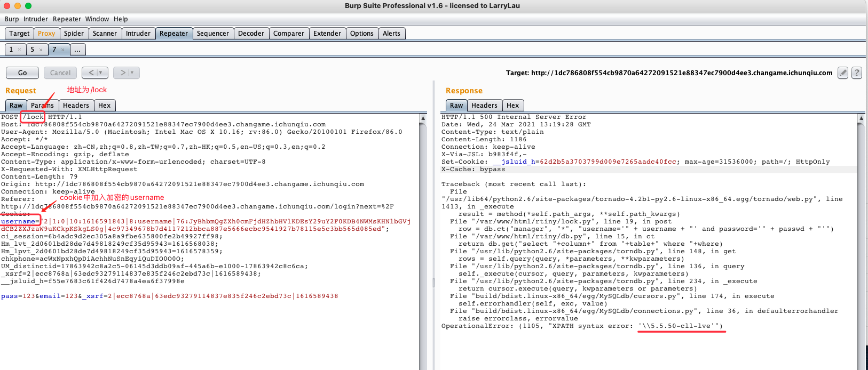Close Repeater tab 7 with its x
Viewport: 868px width, 370px height.
(x=62, y=50)
